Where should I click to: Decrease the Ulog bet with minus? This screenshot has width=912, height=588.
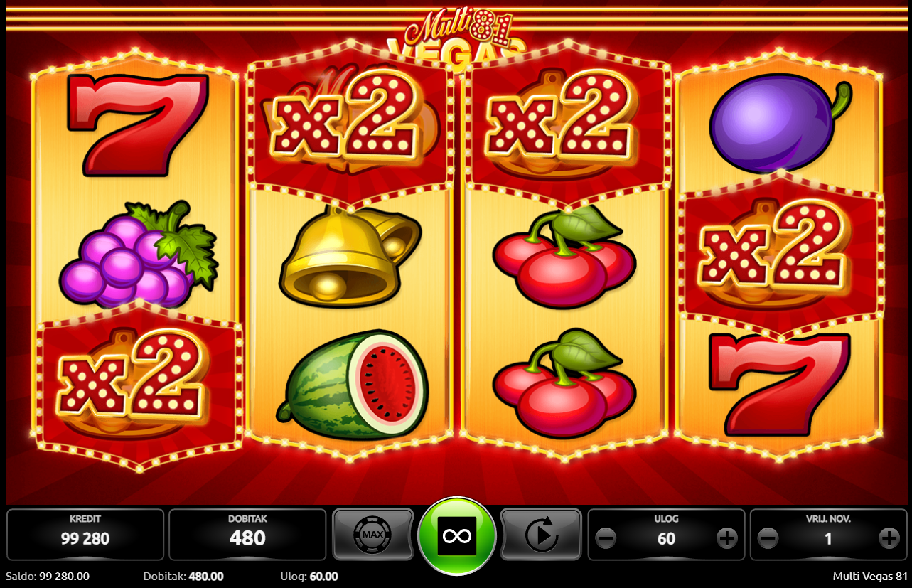[606, 538]
